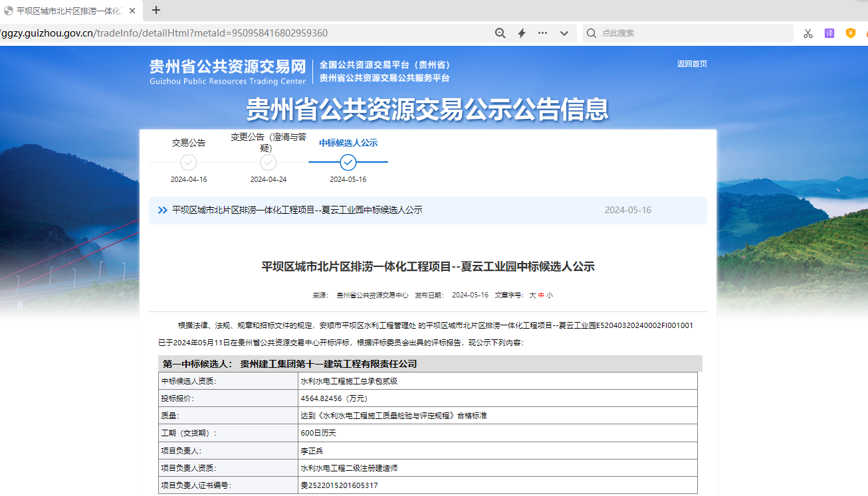Click the step circle under 变更公告（澄清与答疑）
The image size is (868, 496).
tap(269, 162)
